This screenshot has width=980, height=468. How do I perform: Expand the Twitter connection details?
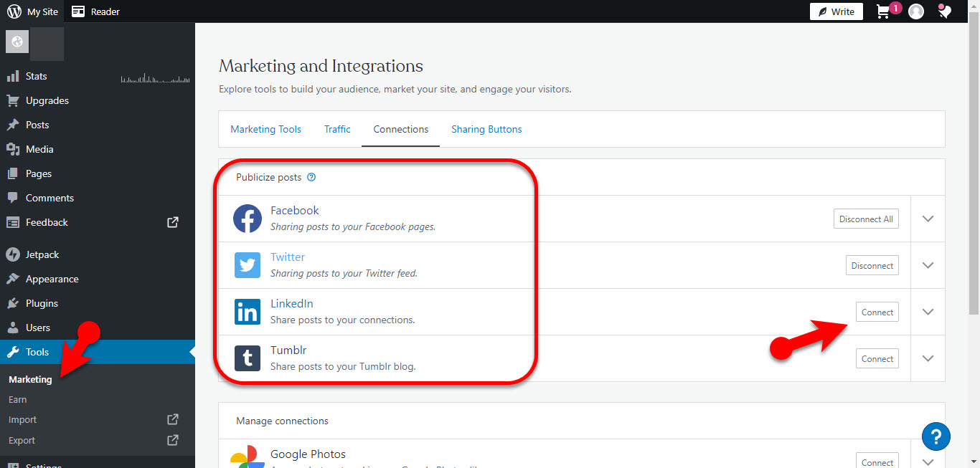coord(928,265)
